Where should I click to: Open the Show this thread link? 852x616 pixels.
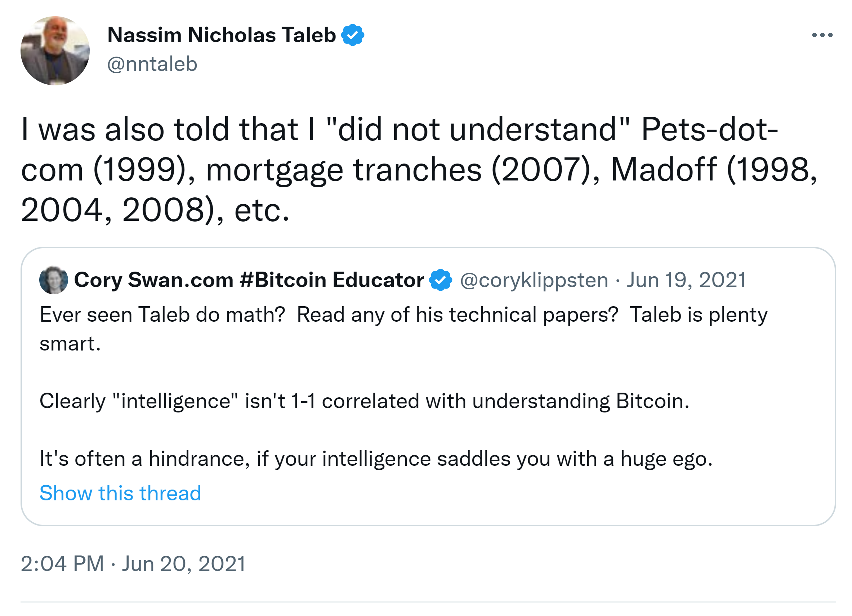click(120, 493)
